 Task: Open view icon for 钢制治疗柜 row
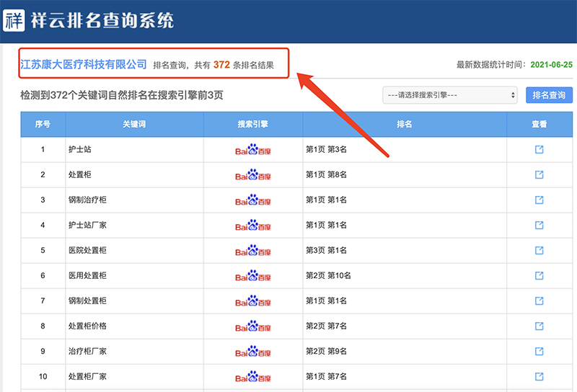point(539,200)
